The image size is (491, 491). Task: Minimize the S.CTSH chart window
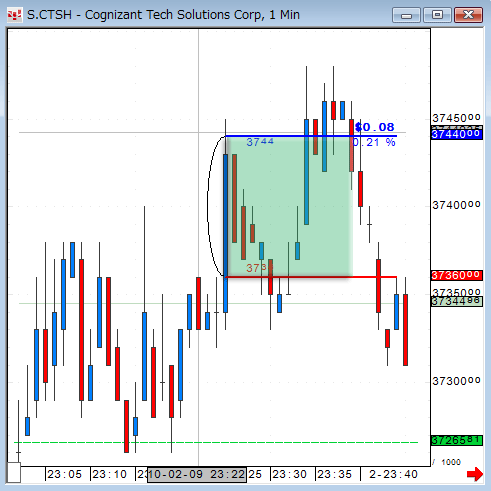(406, 15)
